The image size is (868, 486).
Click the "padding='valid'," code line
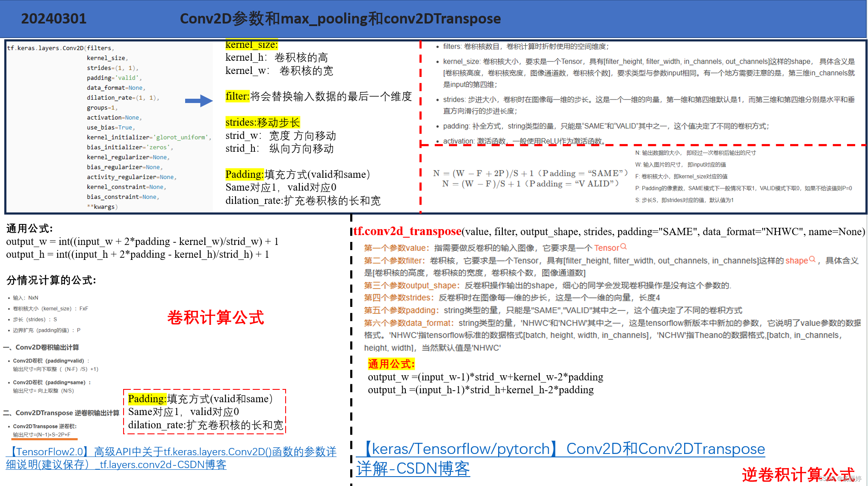114,78
